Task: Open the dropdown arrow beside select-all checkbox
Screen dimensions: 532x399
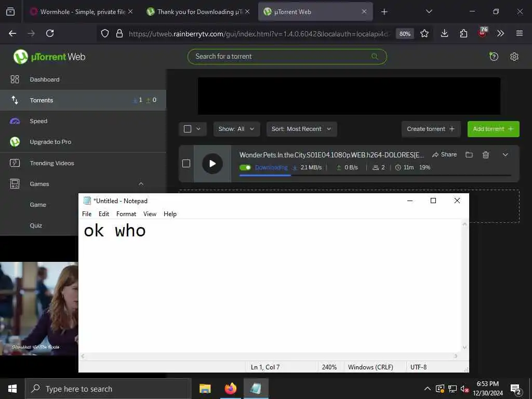Action: pos(198,129)
